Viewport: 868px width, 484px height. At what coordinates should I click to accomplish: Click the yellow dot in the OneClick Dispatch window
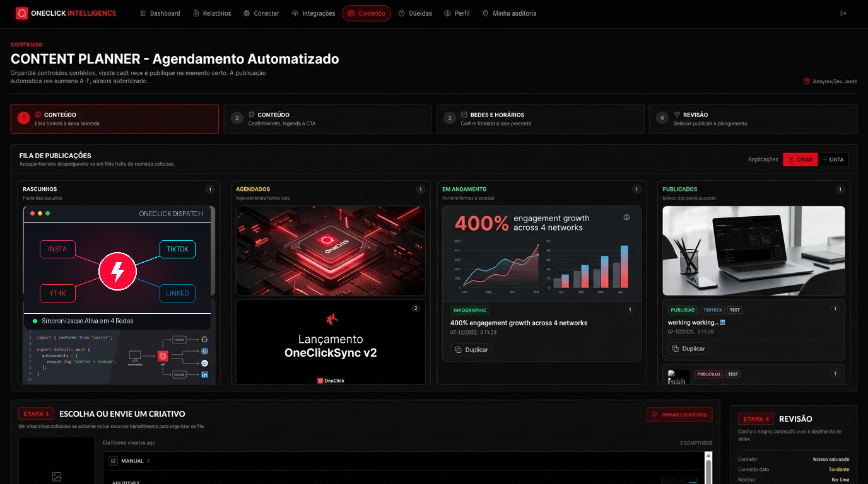(40, 214)
